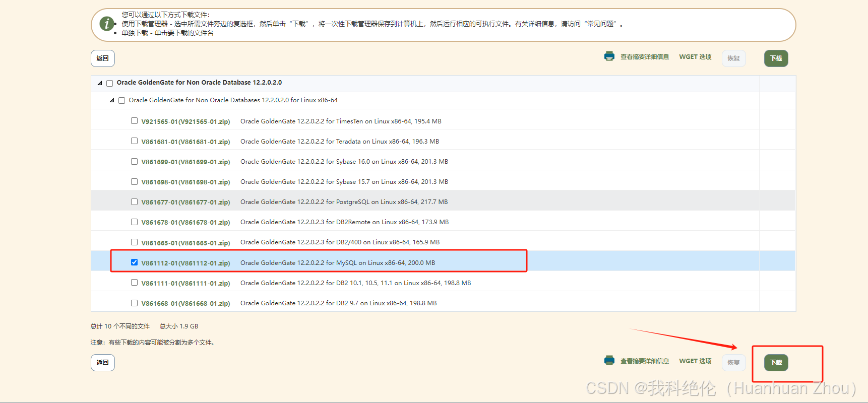Tick the Linux x86-64 group checkbox
Viewport: 868px width, 403px height.
(x=121, y=100)
